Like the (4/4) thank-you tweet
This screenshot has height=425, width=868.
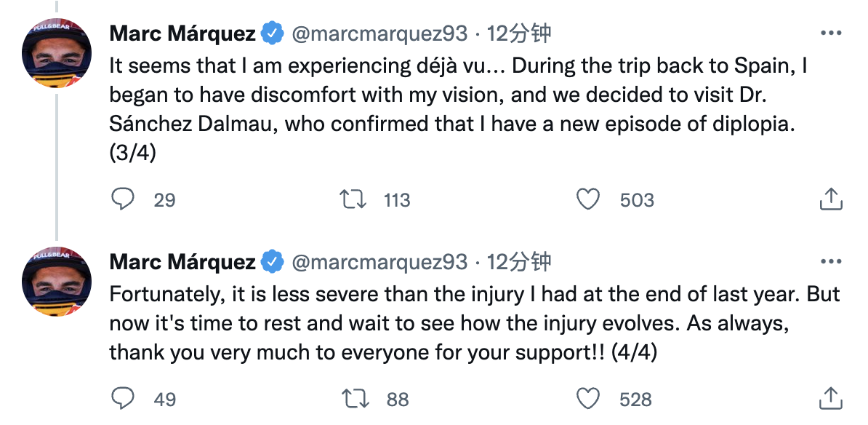pyautogui.click(x=587, y=399)
